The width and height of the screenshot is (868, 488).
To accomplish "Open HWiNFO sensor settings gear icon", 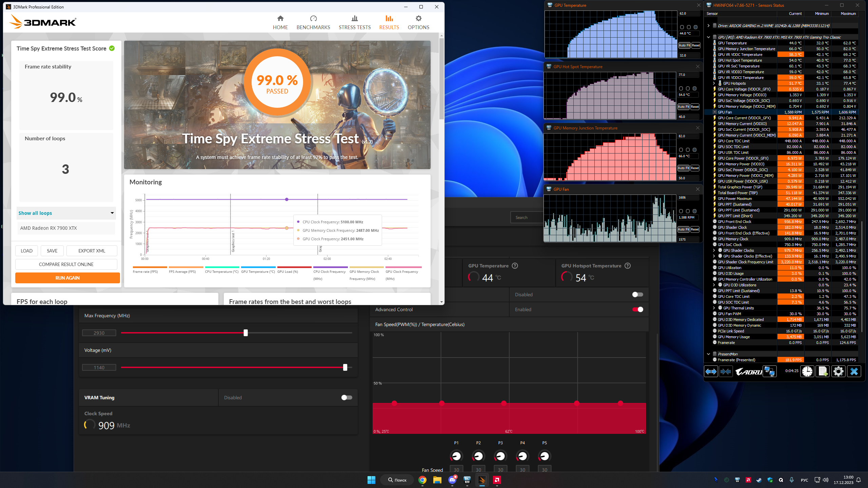I will tap(838, 371).
